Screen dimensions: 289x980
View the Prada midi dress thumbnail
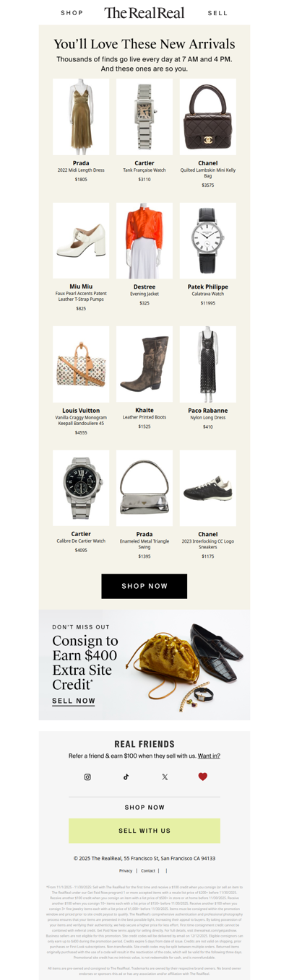click(x=81, y=117)
